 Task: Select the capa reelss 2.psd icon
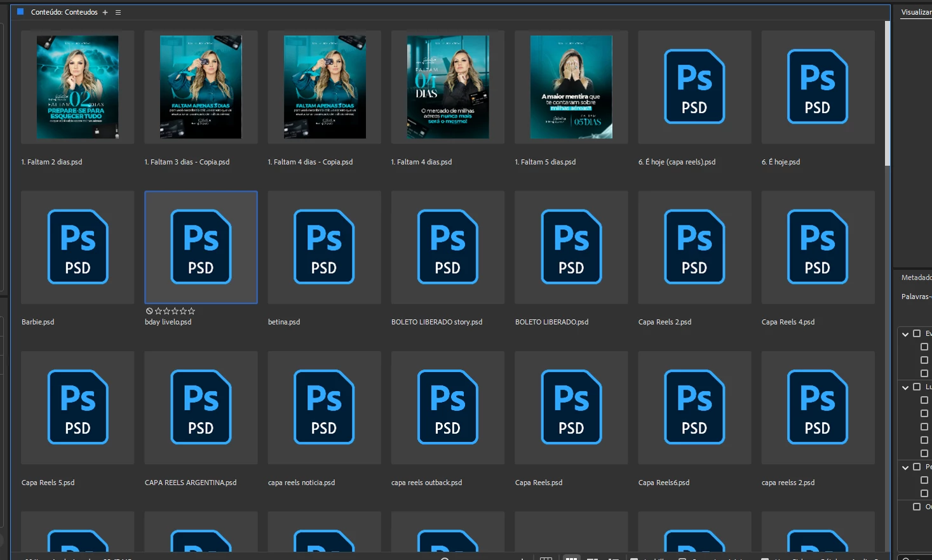pos(818,407)
